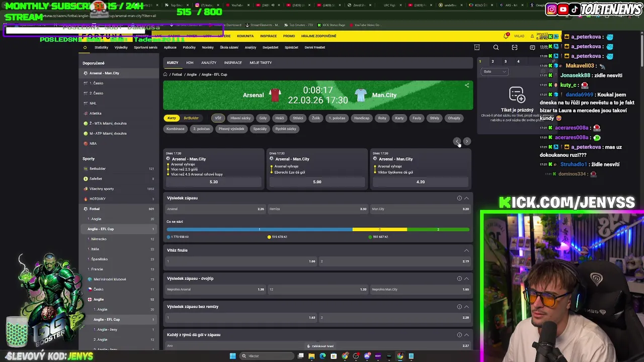Expand the Fotbal sport in sidebar

119,209
